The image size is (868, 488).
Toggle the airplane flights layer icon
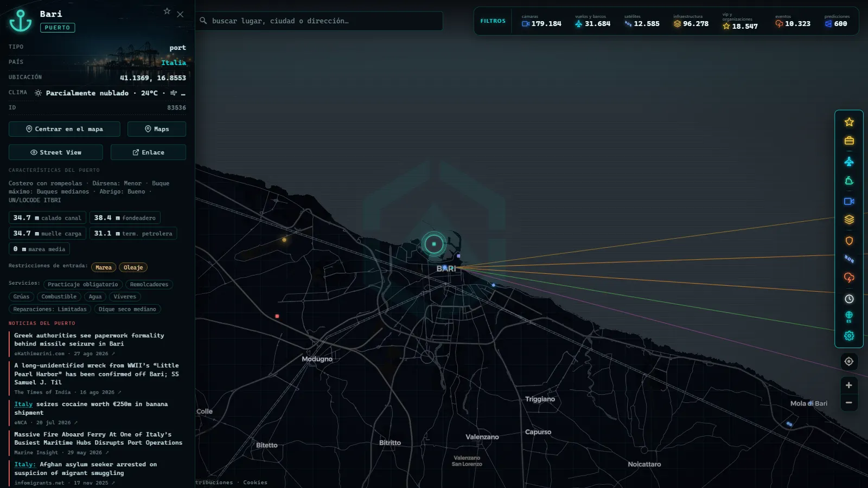[849, 162]
